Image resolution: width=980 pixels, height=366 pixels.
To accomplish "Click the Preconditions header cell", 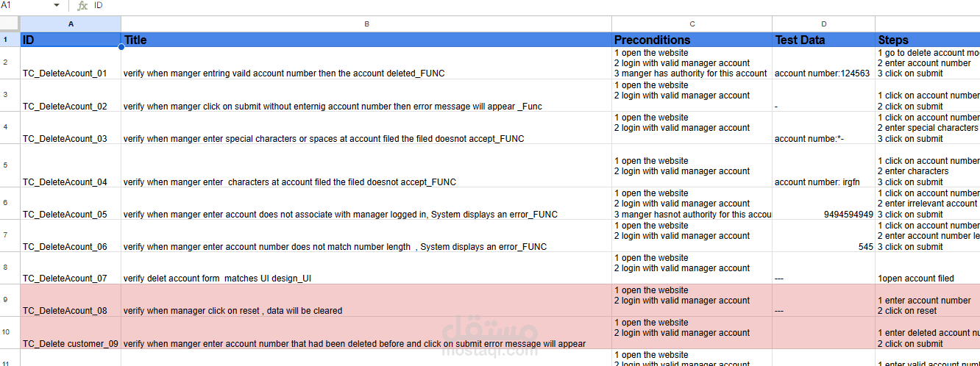I will pyautogui.click(x=692, y=40).
